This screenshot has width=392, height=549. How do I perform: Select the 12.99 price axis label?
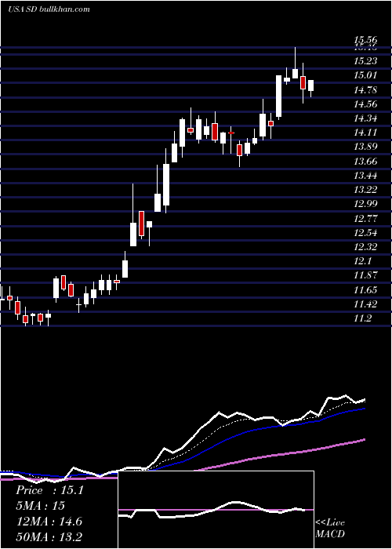[x=365, y=204]
